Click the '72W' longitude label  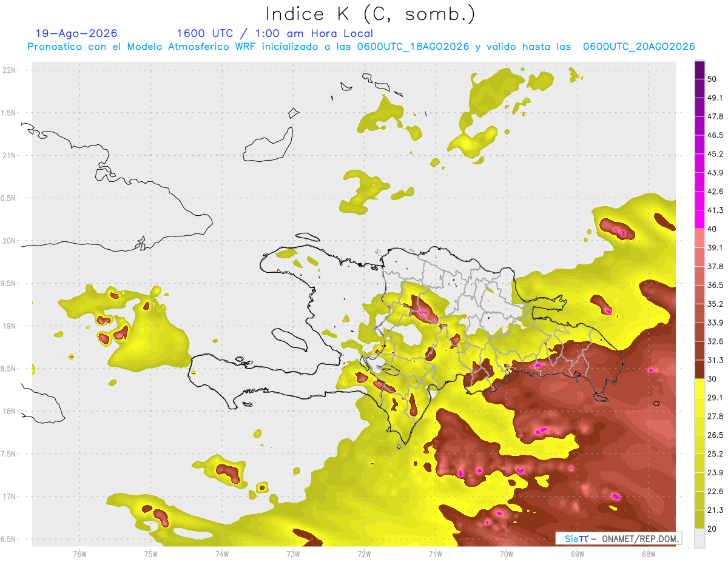pos(364,554)
